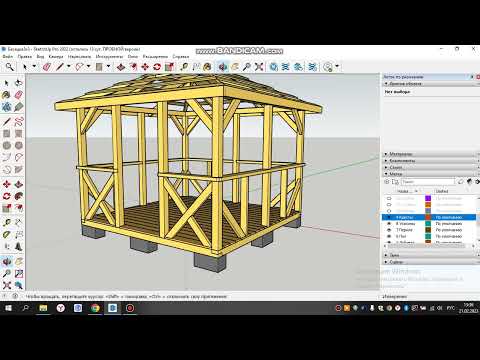The image size is (480, 360).
Task: Open Arc tool dropdown arrow
Action: 88,67
